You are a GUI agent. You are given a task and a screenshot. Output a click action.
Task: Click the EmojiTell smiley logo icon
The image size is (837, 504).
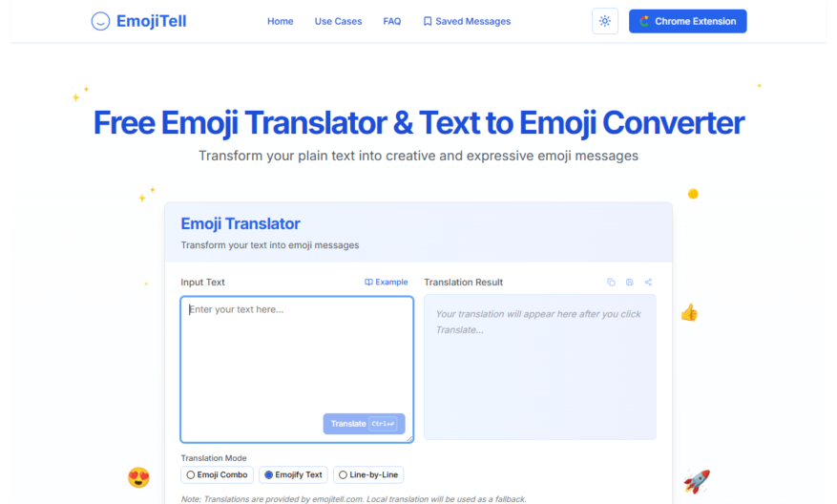coord(100,21)
